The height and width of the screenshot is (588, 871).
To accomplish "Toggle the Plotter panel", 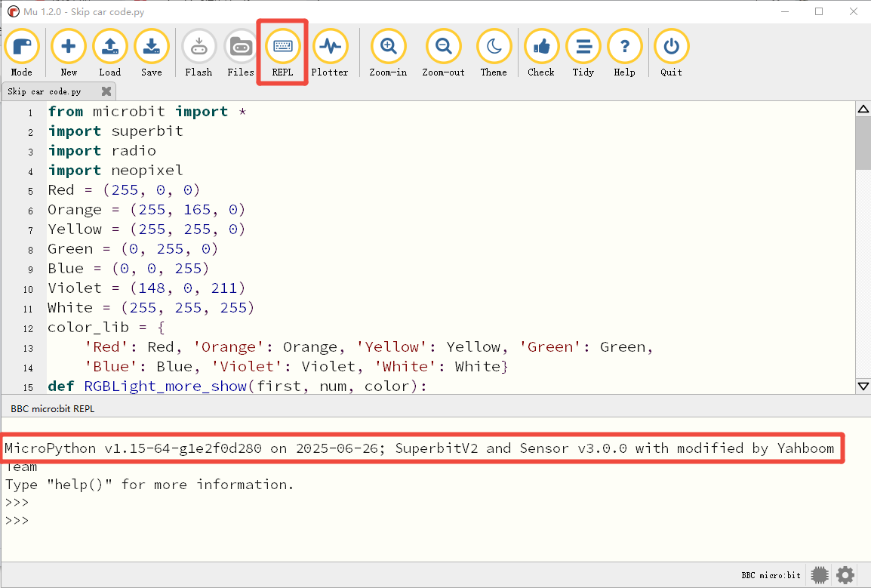I will click(x=330, y=53).
